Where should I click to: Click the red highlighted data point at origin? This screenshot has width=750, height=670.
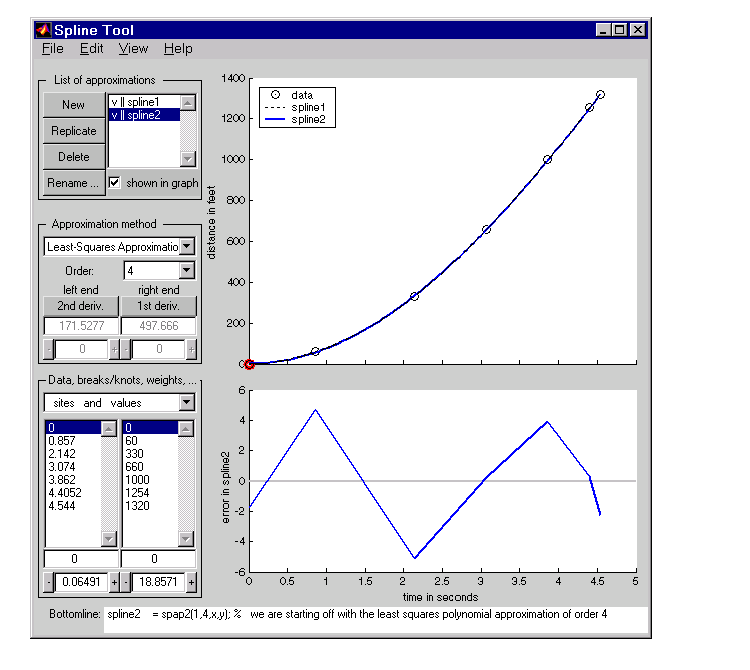249,364
